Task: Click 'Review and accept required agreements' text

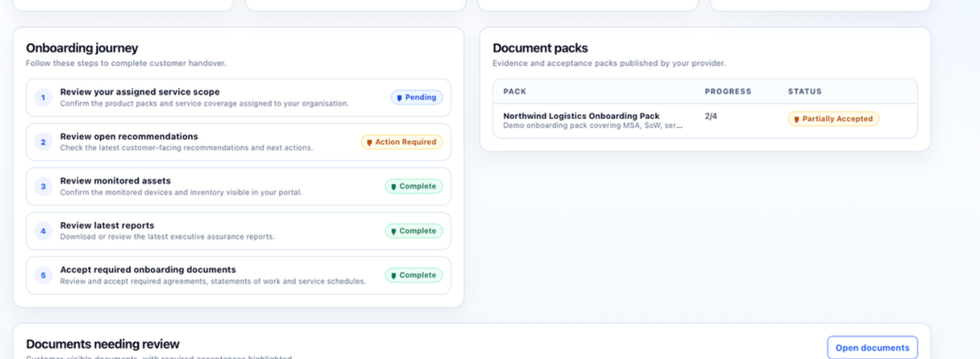Action: (x=212, y=281)
